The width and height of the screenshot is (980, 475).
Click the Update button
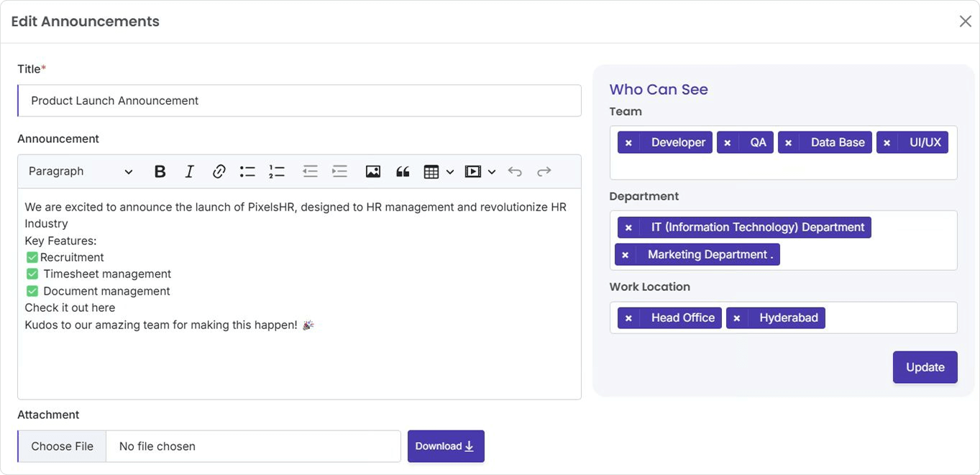[925, 367]
